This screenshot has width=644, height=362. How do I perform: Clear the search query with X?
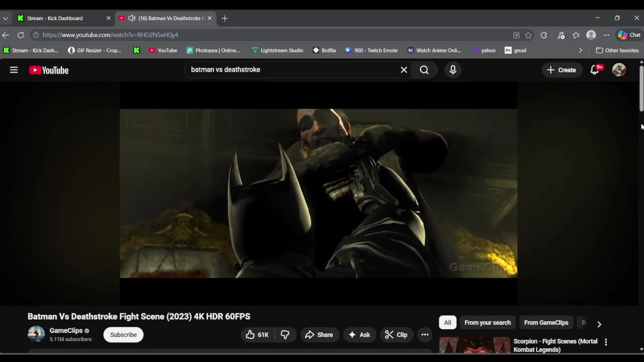click(x=404, y=70)
